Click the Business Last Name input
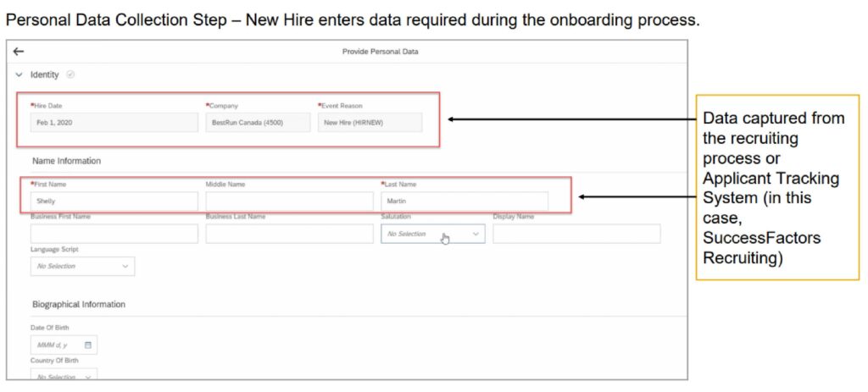868x392 pixels. click(290, 234)
